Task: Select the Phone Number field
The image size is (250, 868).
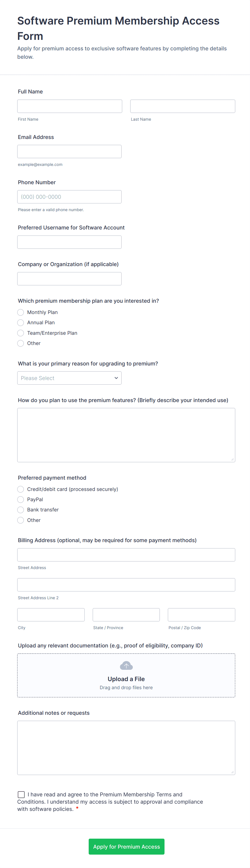Action: pyautogui.click(x=69, y=196)
